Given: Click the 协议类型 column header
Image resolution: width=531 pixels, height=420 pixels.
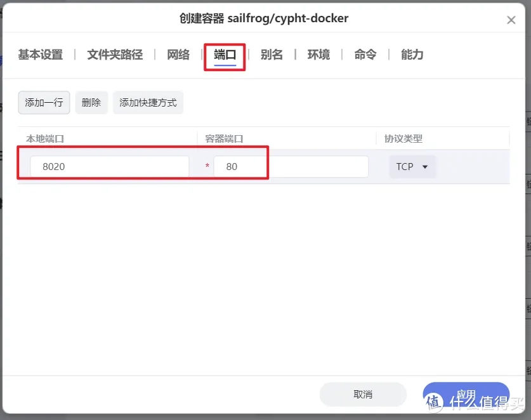Looking at the screenshot, I should 403,138.
